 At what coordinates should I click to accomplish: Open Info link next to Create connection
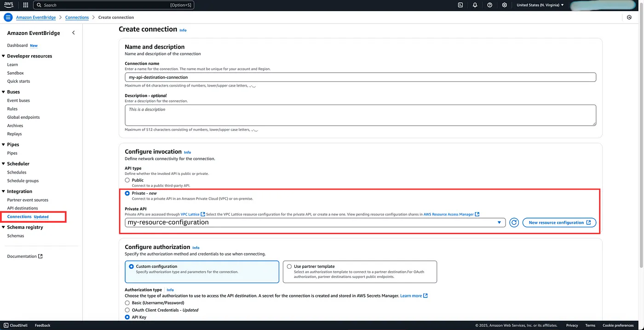point(183,30)
